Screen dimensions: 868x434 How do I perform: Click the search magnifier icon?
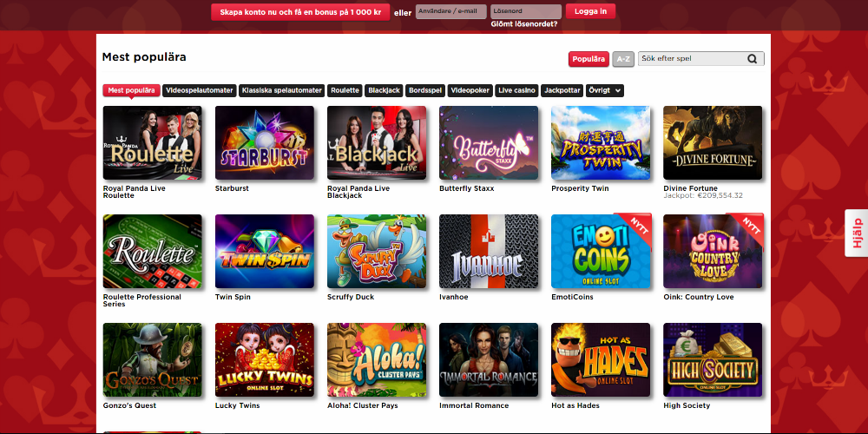tap(752, 59)
